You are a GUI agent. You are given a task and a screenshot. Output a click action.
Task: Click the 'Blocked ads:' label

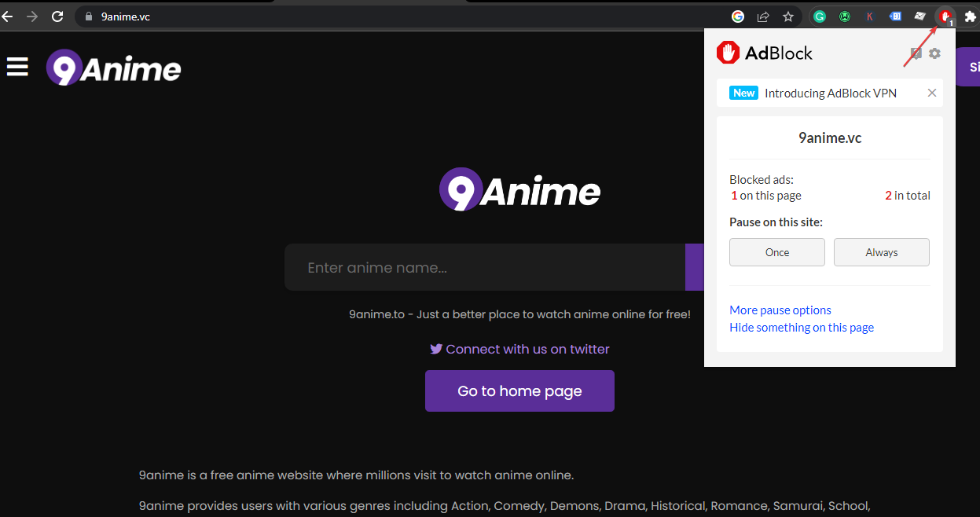tap(762, 179)
